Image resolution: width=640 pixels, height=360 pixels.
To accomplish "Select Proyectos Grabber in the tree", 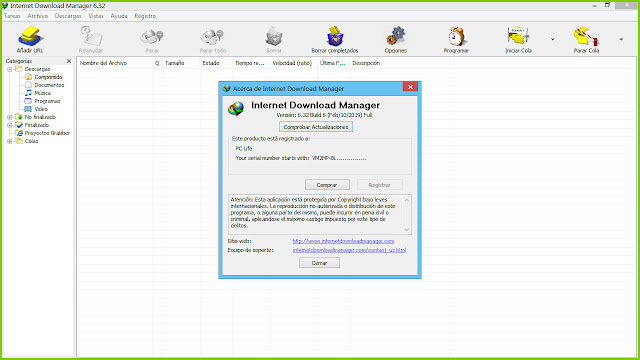I will [47, 133].
